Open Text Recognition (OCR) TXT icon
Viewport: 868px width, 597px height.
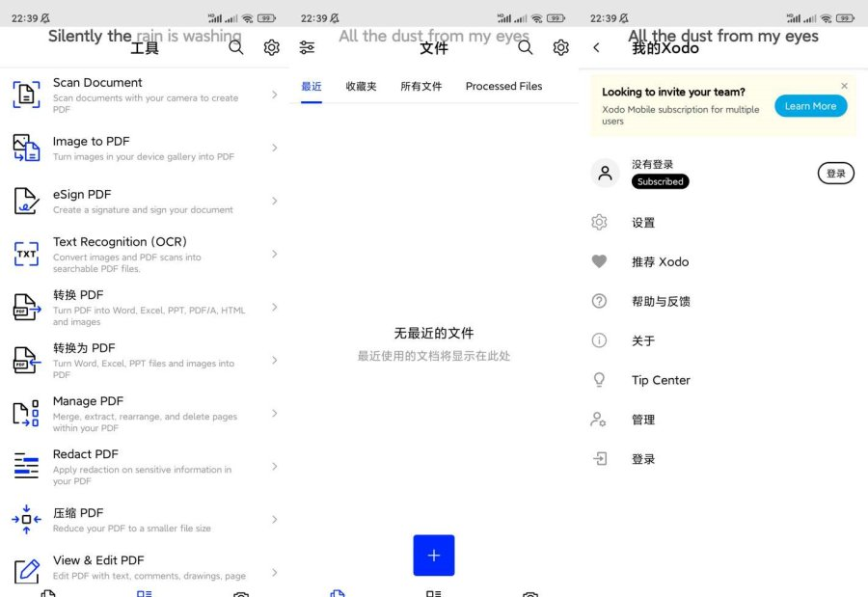(26, 254)
